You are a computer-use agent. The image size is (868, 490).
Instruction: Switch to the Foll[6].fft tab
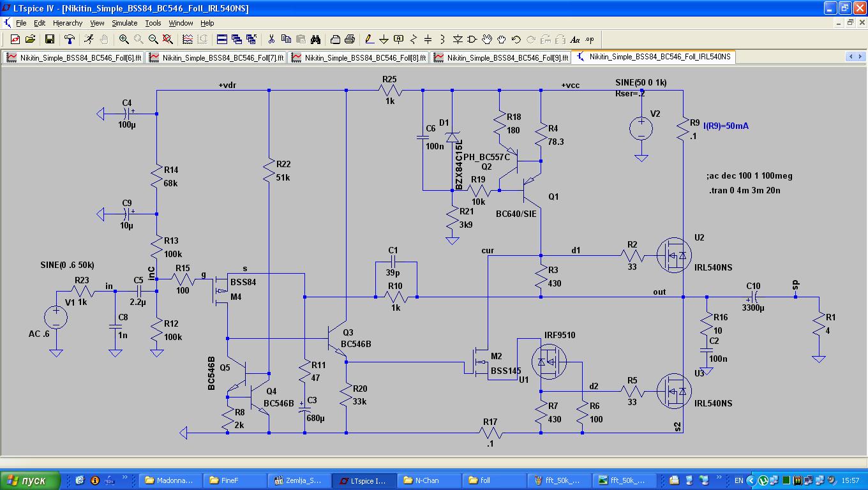(74, 57)
